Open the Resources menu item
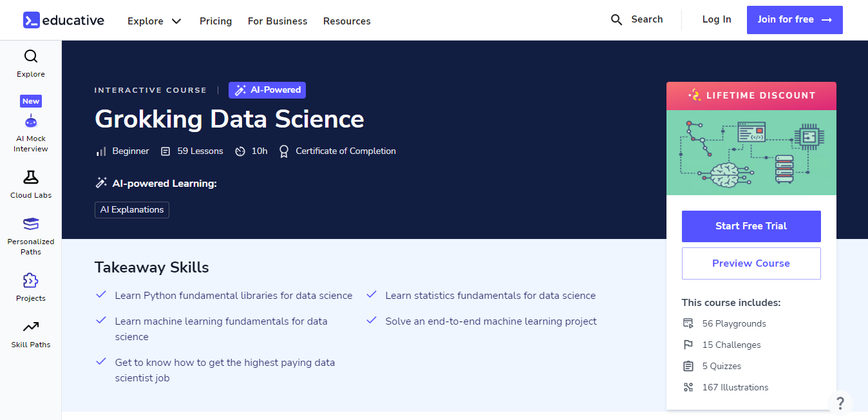 346,21
